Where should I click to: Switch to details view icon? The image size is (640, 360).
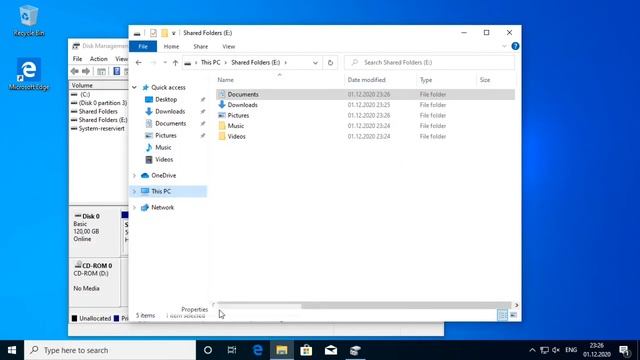click(503, 315)
